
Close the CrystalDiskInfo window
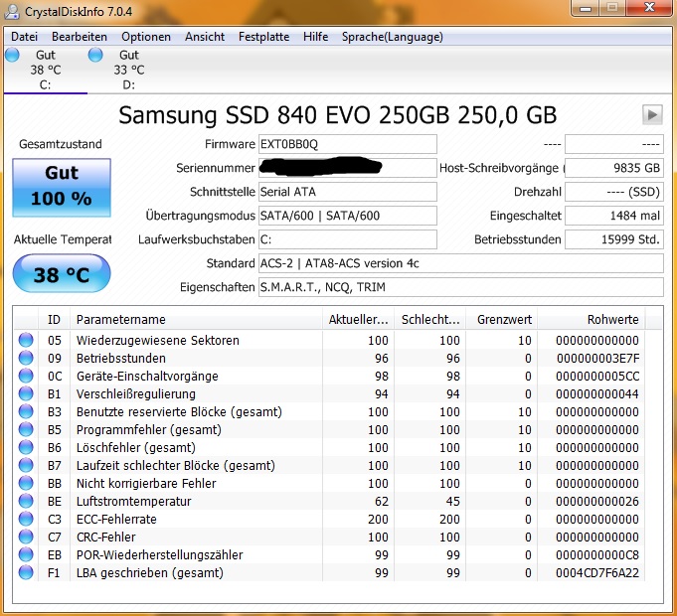point(649,7)
